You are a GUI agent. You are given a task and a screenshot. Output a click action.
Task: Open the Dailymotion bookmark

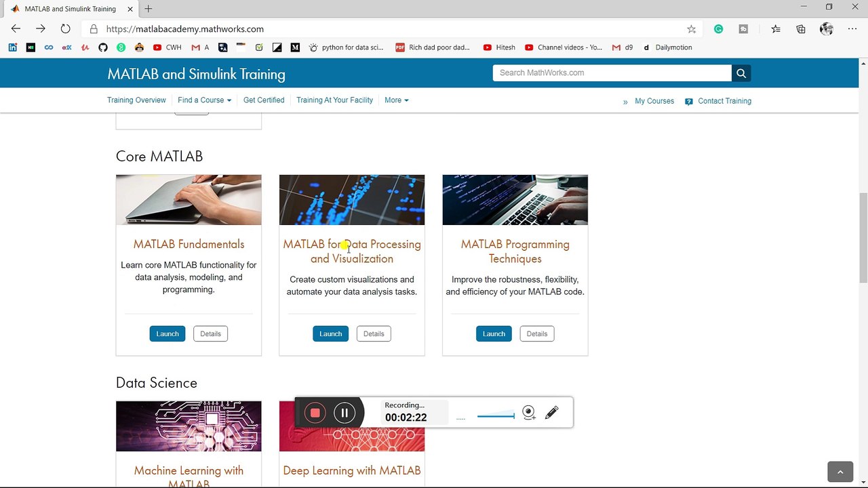(x=667, y=47)
